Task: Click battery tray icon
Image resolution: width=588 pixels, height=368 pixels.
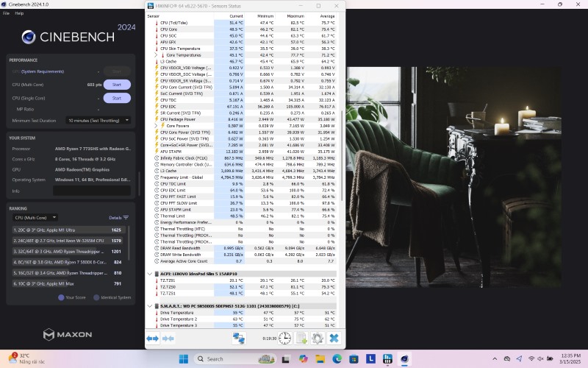Action: point(550,358)
